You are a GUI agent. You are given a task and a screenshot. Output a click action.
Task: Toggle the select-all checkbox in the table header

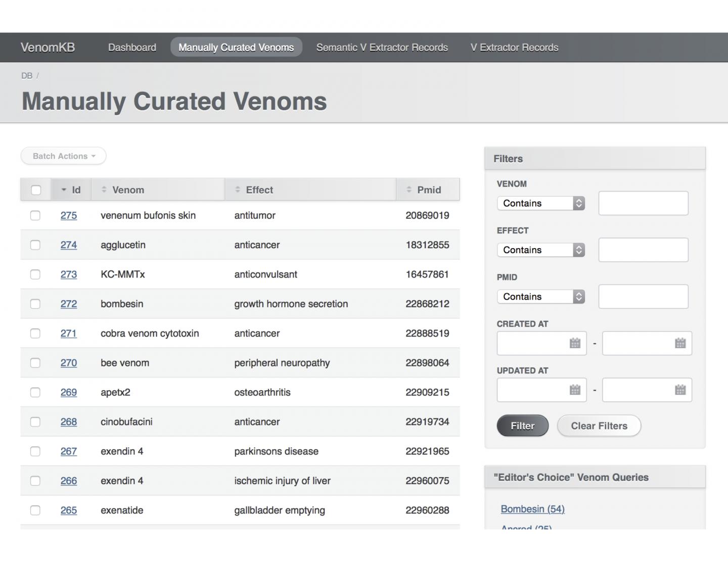click(35, 190)
